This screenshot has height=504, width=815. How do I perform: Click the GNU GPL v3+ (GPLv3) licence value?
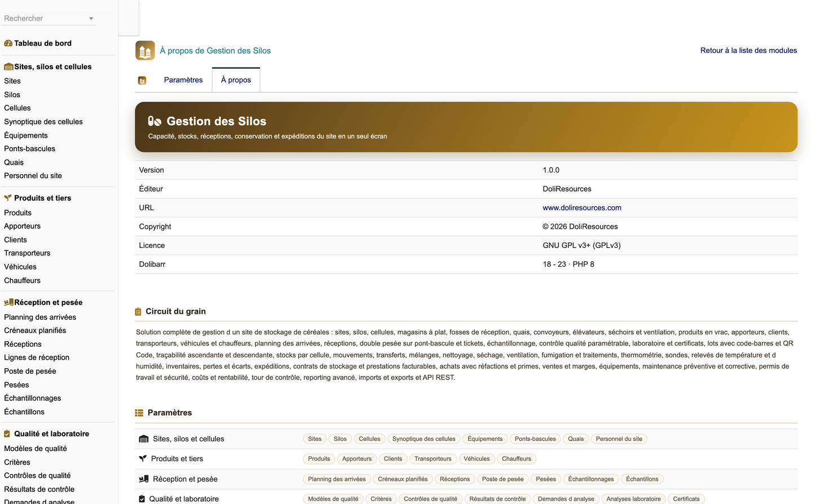[x=581, y=245]
